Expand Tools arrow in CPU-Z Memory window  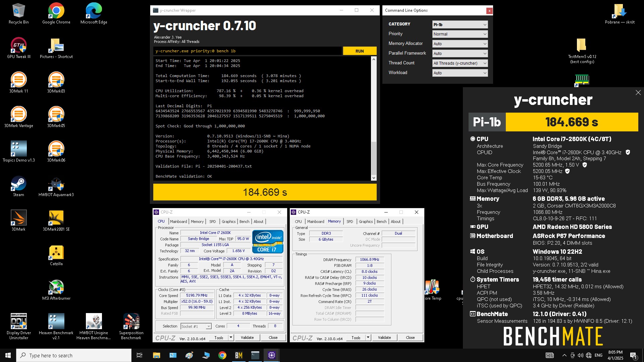coord(368,338)
